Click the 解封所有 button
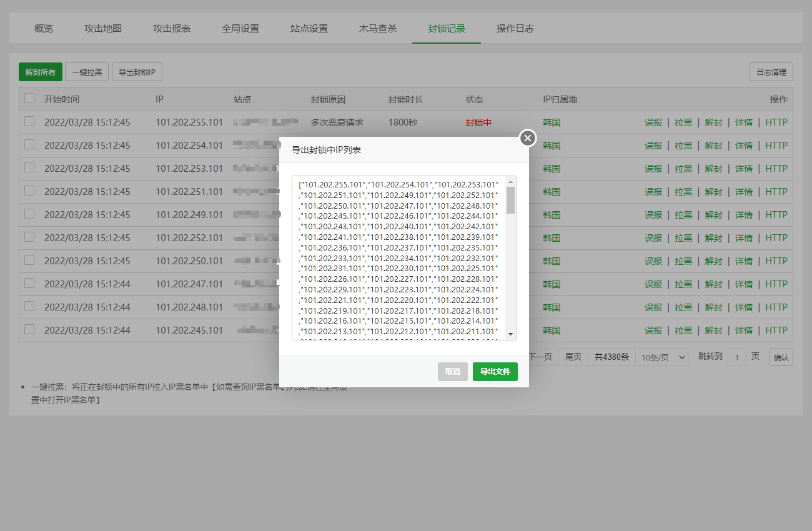This screenshot has width=812, height=531. tap(41, 72)
